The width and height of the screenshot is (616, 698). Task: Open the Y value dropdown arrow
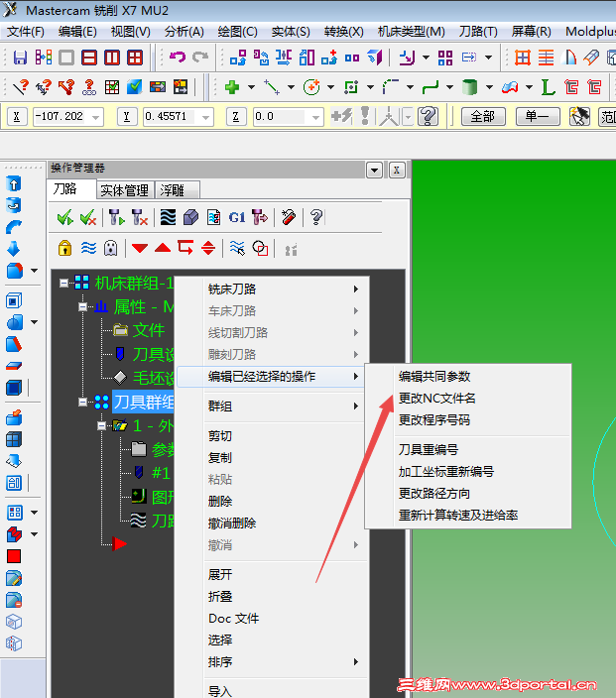point(205,117)
